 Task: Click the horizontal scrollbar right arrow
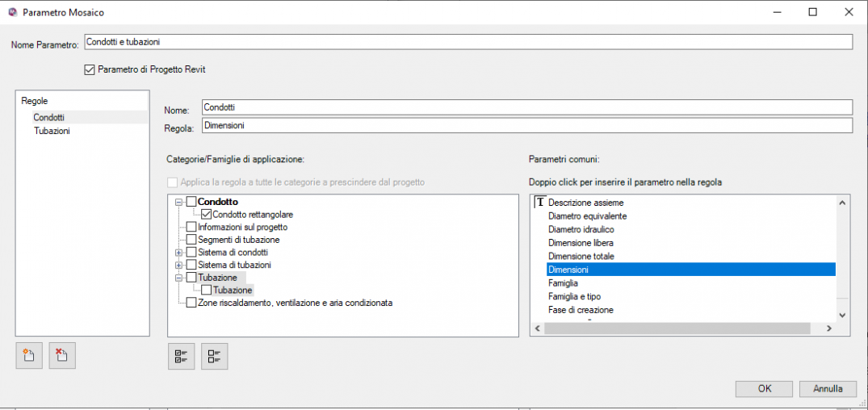[x=829, y=328]
